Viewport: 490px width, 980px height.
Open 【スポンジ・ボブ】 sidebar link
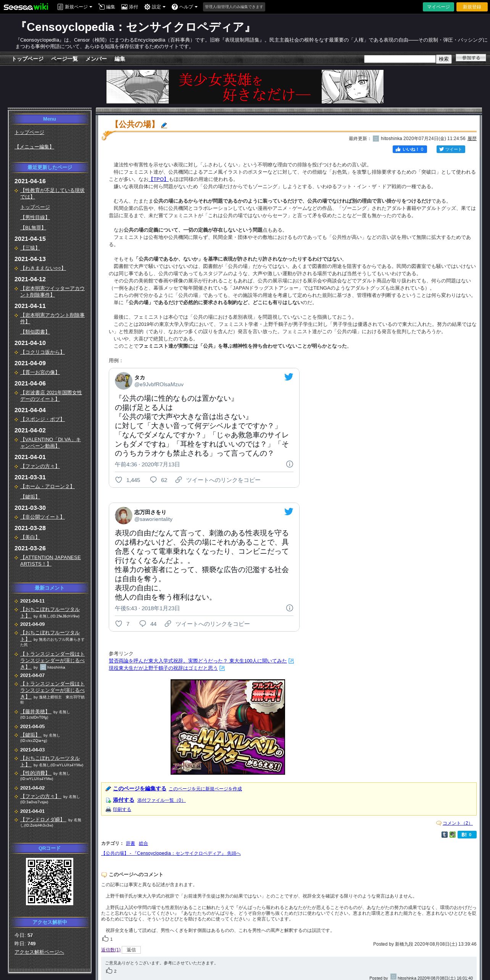(42, 419)
